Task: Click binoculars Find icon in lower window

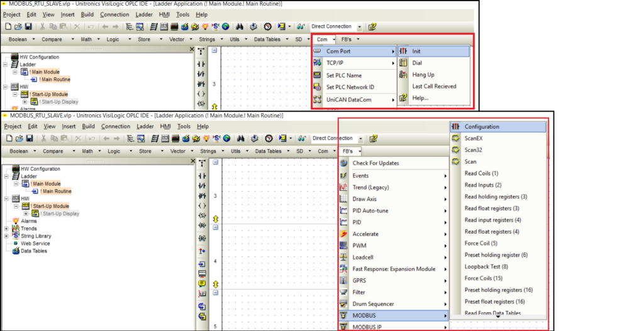Action: [241, 139]
